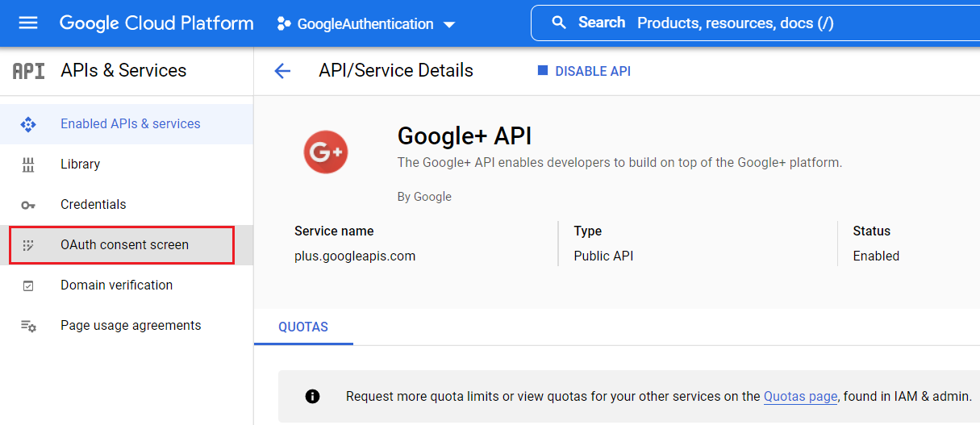The height and width of the screenshot is (425, 980).
Task: Click the square stop icon beside Disable API
Action: pos(542,71)
